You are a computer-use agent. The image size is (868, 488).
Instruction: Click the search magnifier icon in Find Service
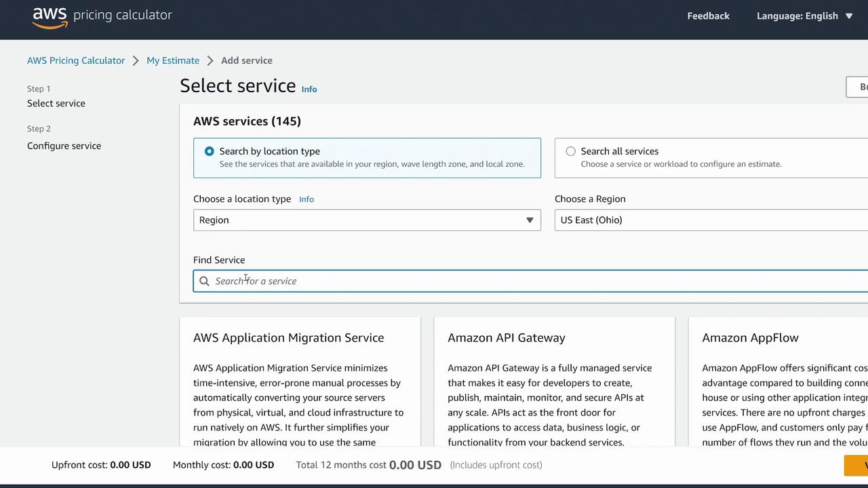coord(204,281)
